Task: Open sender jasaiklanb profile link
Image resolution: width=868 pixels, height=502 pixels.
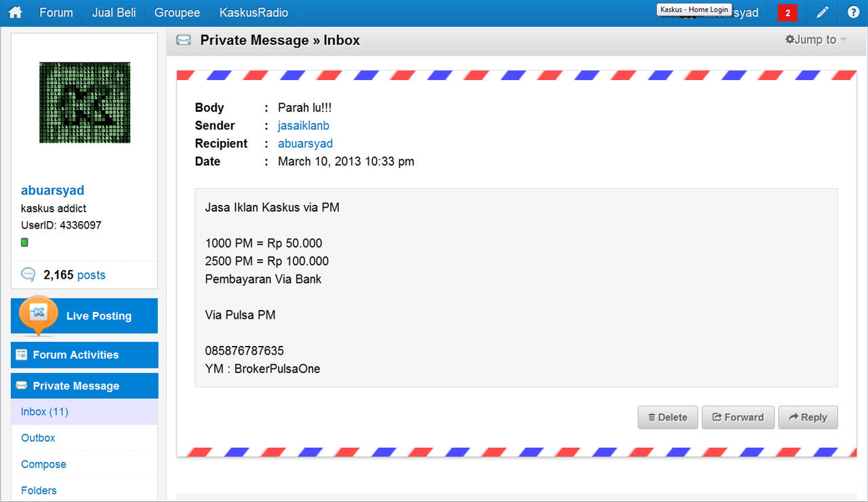Action: (304, 125)
